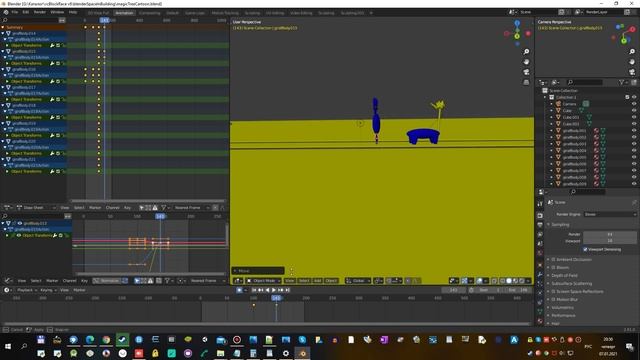Open the Playback menu in the timeline

[x=26, y=290]
